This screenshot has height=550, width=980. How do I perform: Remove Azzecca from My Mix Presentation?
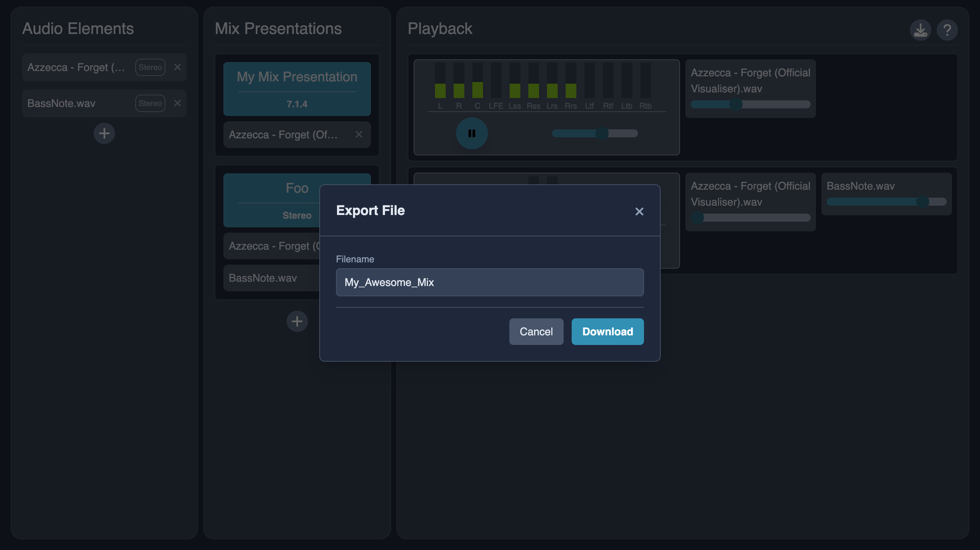coord(359,134)
